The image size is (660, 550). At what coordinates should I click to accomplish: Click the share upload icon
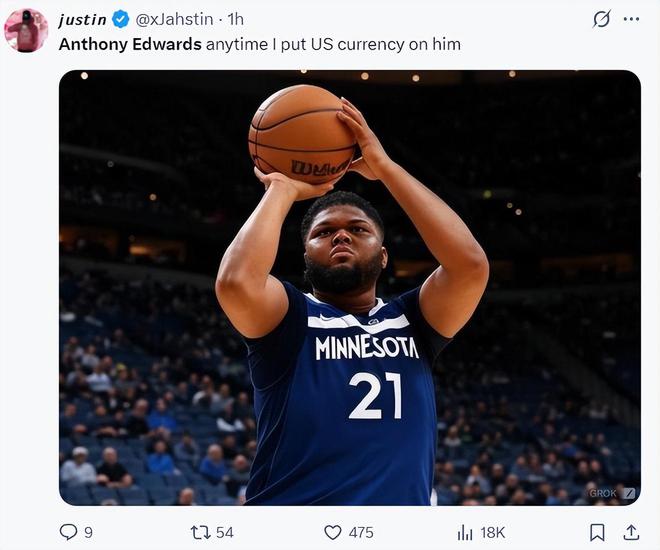(631, 532)
